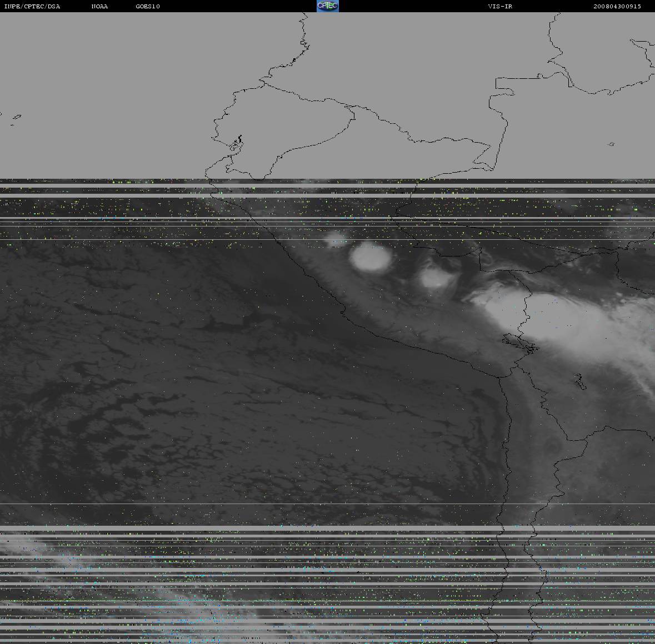
Task: Click the CPTEC logo in header
Action: point(328,6)
